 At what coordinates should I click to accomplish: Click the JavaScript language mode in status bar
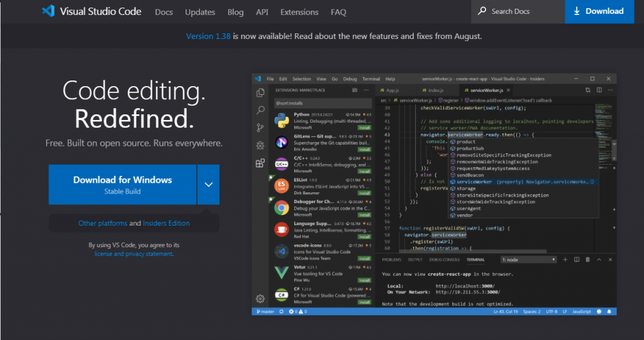(582, 312)
